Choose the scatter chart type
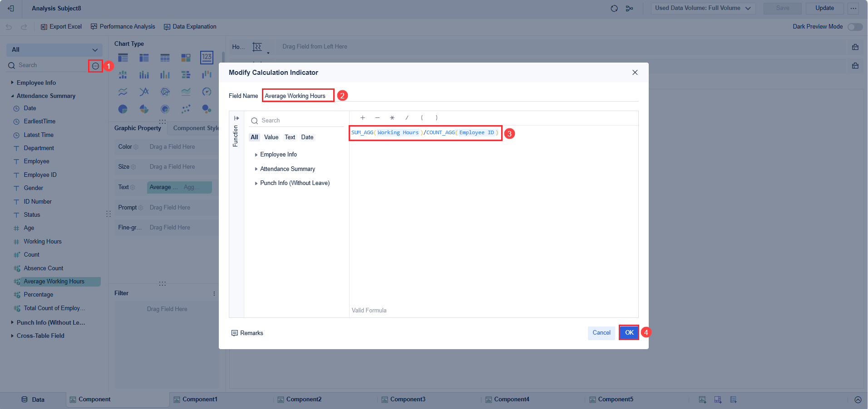 186,109
